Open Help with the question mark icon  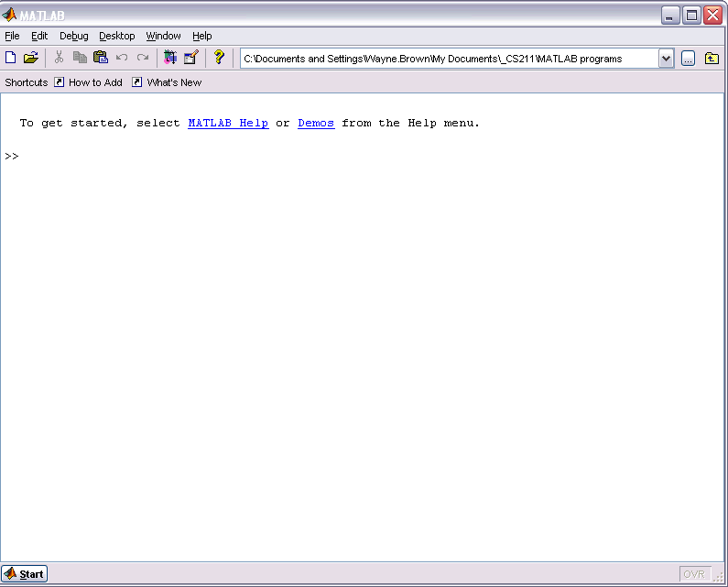pyautogui.click(x=219, y=58)
